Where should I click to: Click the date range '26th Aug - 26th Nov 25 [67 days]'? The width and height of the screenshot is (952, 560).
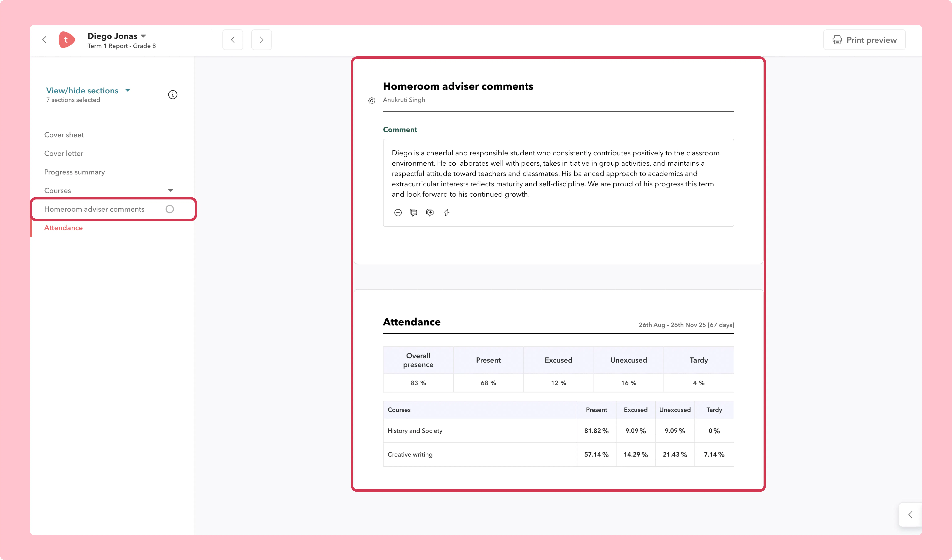[686, 325]
